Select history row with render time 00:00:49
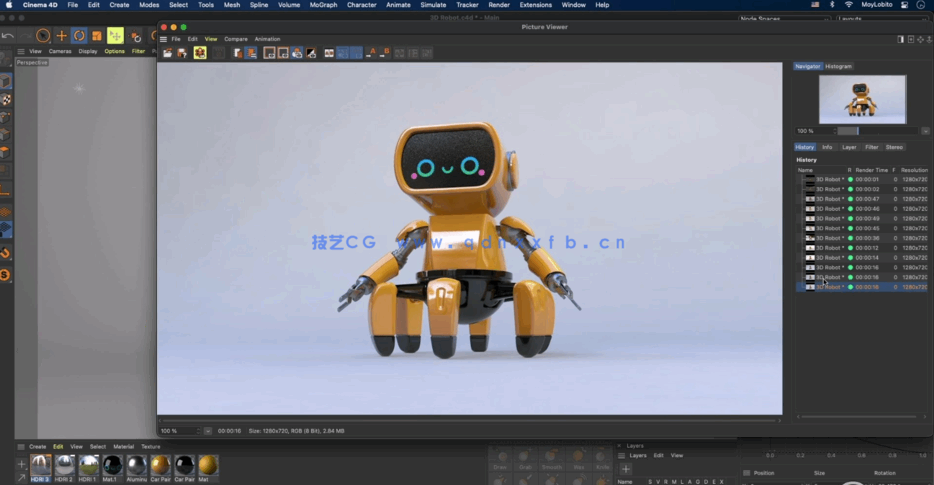 pos(862,219)
